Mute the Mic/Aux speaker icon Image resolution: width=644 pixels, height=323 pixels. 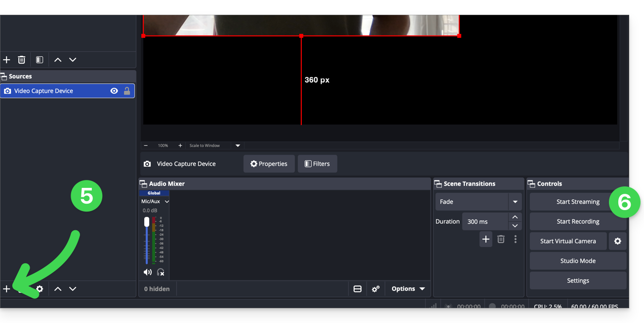tap(147, 272)
